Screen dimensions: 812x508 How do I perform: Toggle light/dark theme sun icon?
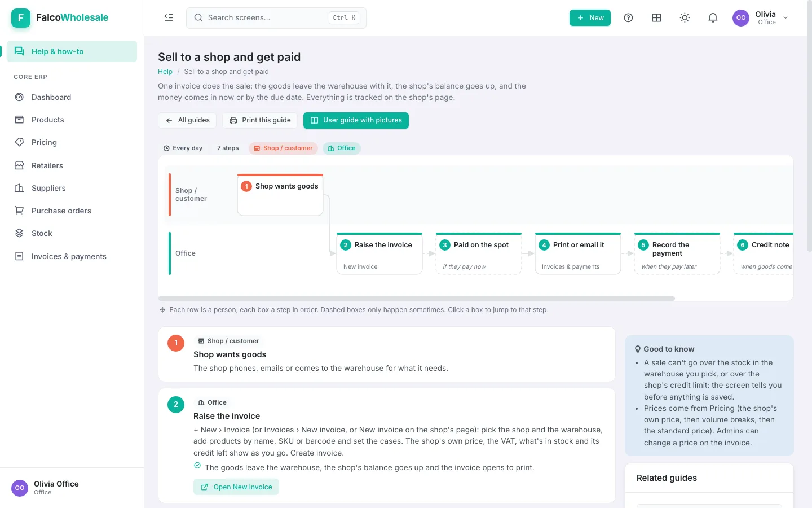tap(685, 17)
